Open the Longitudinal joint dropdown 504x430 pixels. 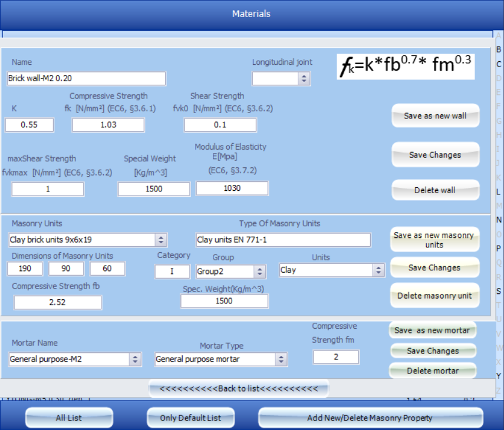point(304,78)
